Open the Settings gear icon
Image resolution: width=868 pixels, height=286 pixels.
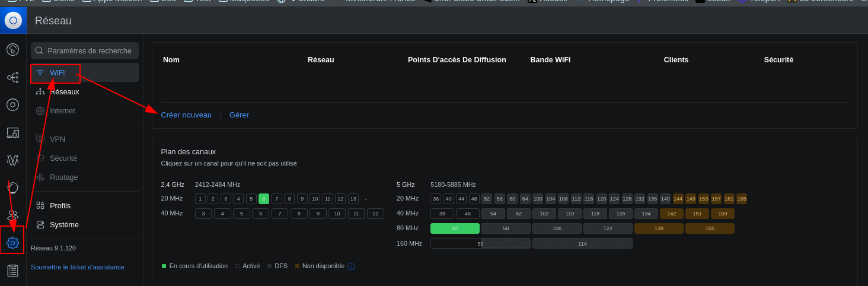click(x=12, y=243)
